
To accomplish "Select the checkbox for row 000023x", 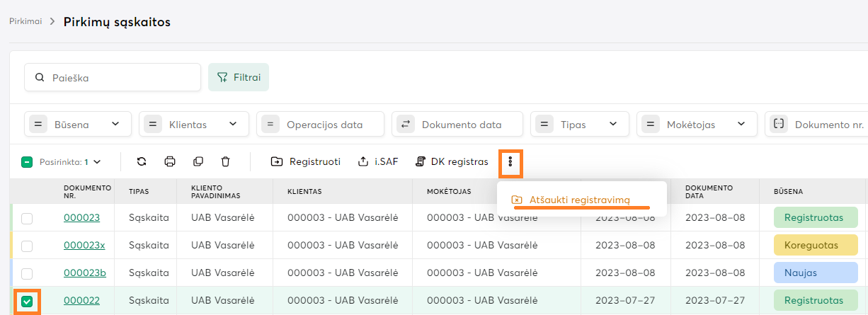I will click(x=27, y=246).
